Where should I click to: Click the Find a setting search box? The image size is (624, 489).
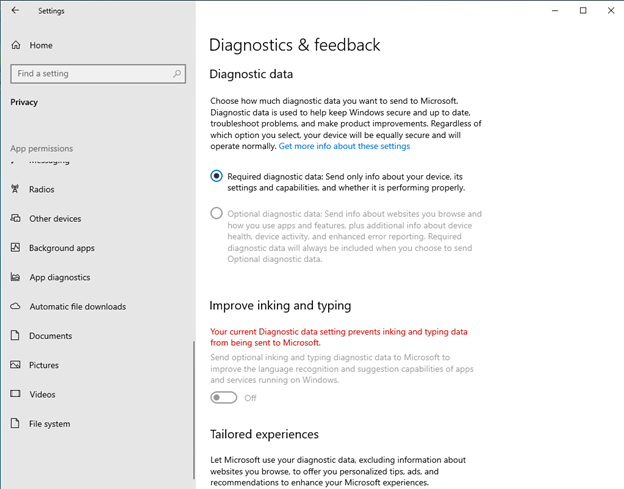[98, 74]
